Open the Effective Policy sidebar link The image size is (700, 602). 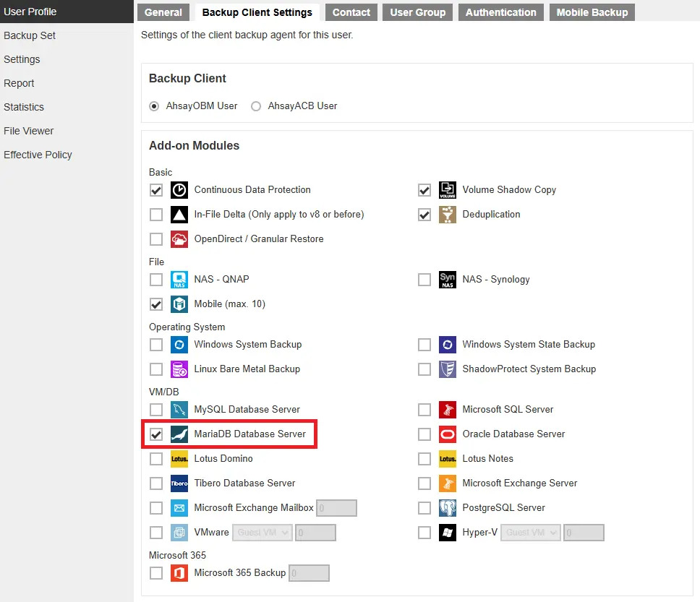(x=38, y=155)
